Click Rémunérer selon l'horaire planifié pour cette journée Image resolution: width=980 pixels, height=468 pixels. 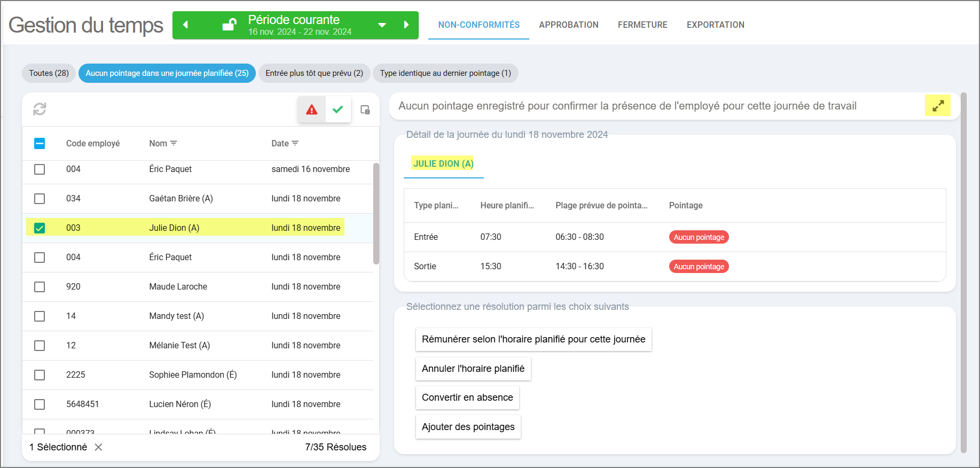click(x=534, y=339)
